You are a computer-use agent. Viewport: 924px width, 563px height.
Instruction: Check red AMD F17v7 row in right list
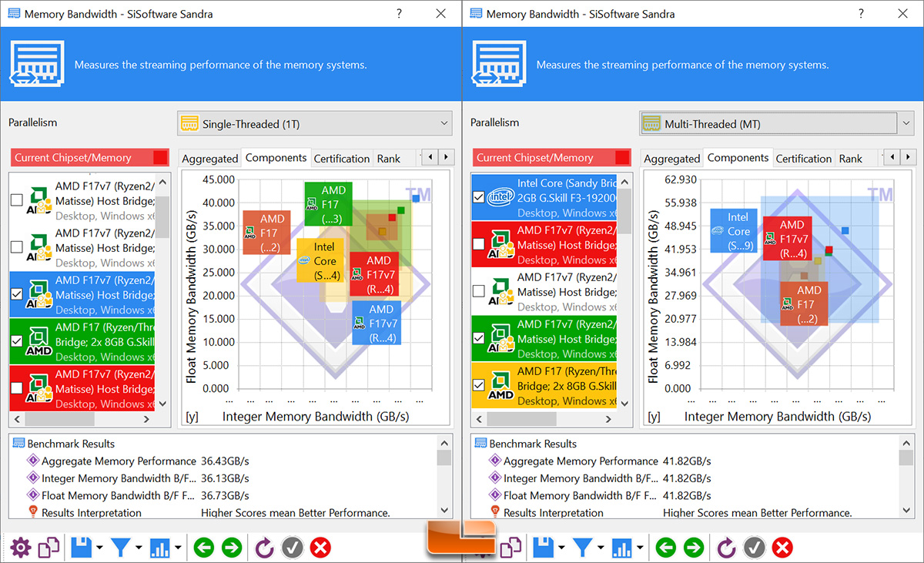(479, 244)
